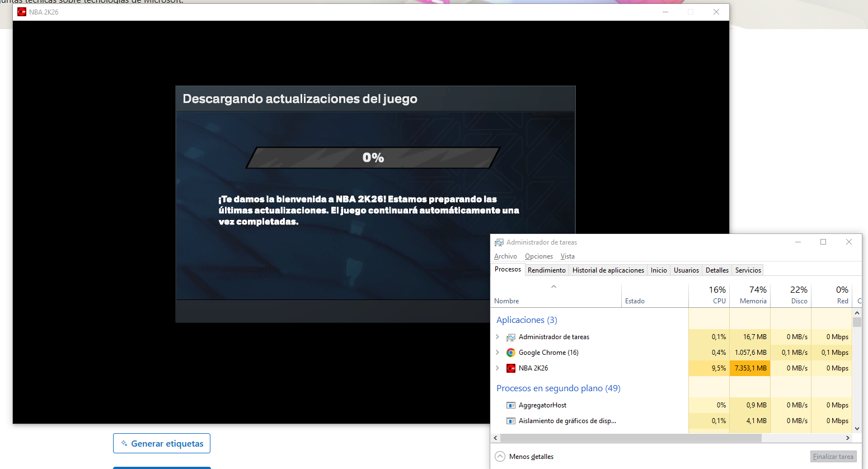Click the vertical scrollbar down arrow in Task Manager
The width and height of the screenshot is (868, 469).
point(857,429)
